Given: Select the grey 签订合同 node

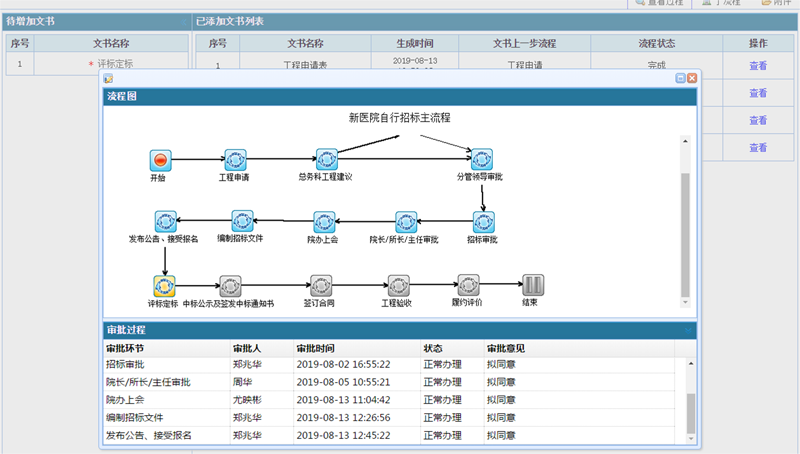Looking at the screenshot, I should pos(321,286).
